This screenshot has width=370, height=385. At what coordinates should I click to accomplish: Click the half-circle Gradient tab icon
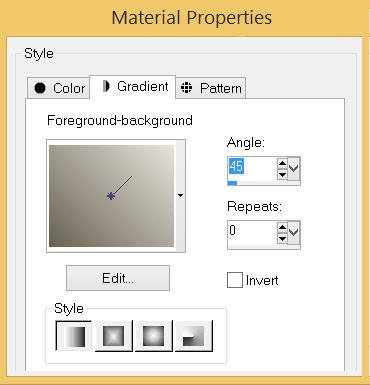point(106,86)
